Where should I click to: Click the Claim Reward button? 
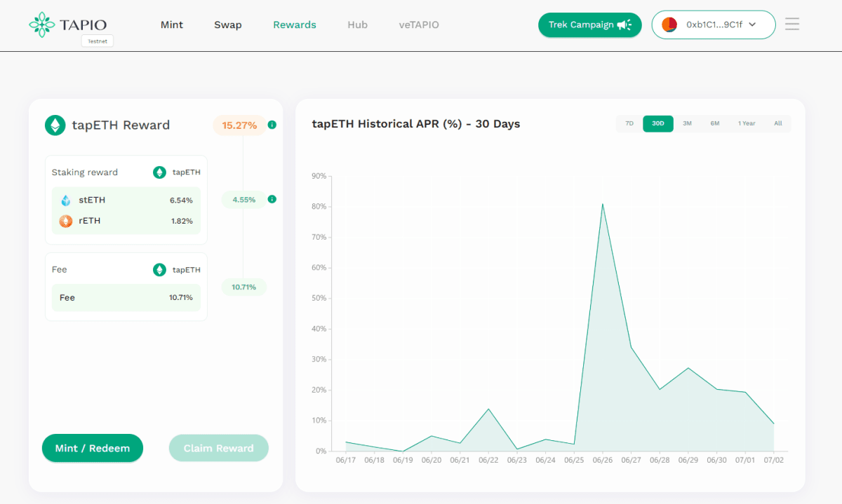(218, 448)
